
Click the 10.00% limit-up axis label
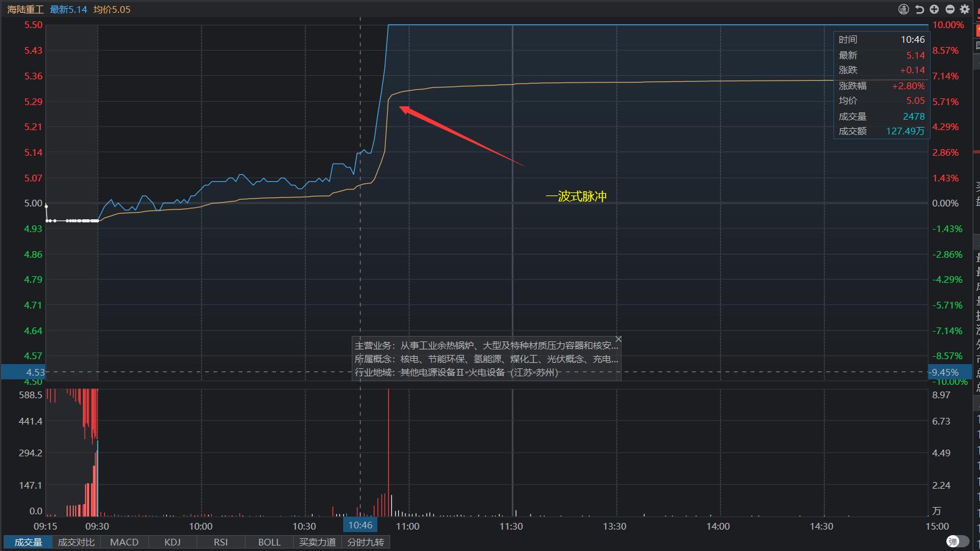coord(948,25)
